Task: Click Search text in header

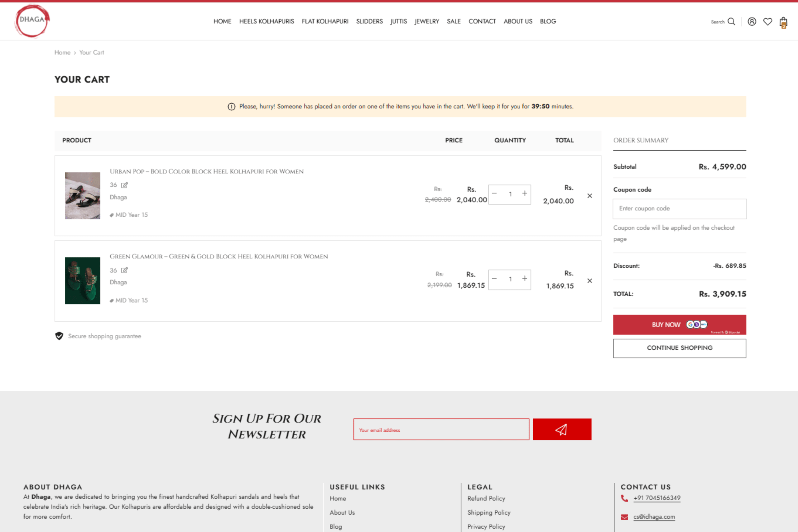Action: tap(718, 22)
